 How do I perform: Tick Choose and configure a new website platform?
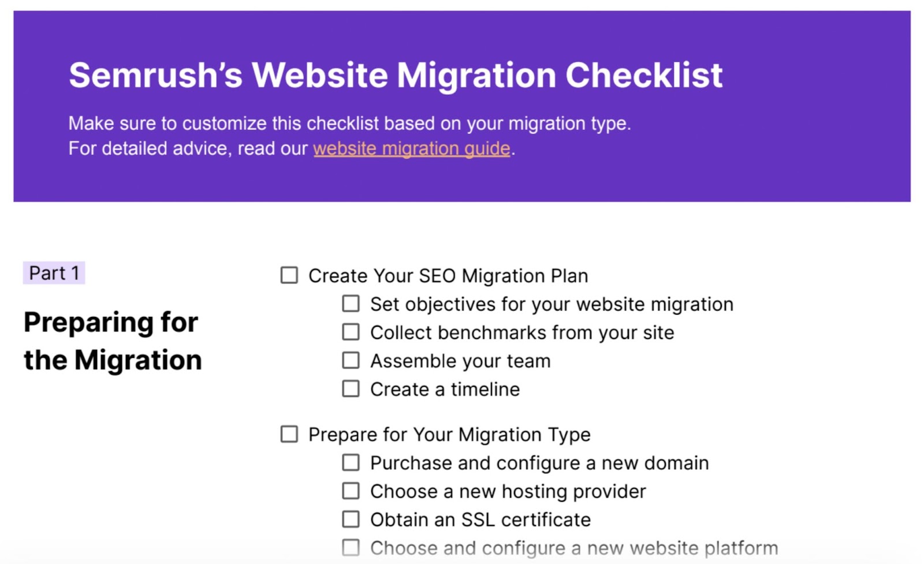click(351, 547)
